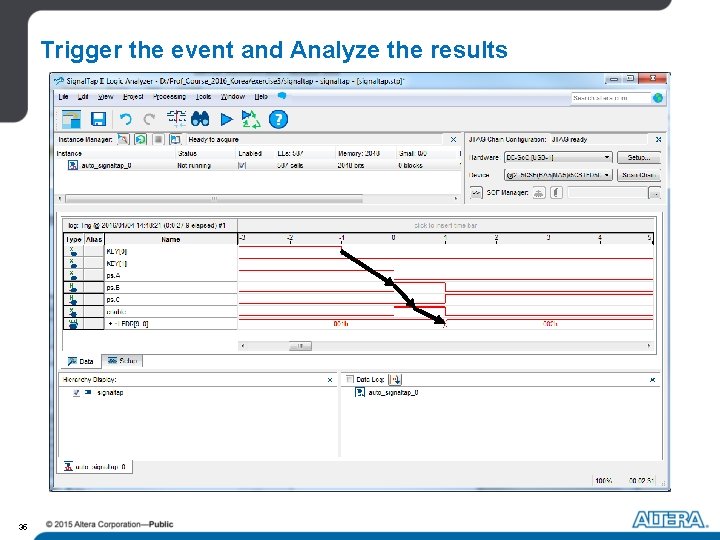Screen dimensions: 720x540
Task: Click the Data Log save icon
Action: 395,379
